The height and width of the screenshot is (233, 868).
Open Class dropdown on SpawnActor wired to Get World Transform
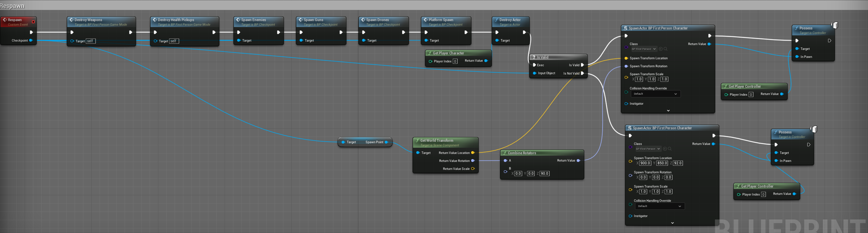coord(644,49)
